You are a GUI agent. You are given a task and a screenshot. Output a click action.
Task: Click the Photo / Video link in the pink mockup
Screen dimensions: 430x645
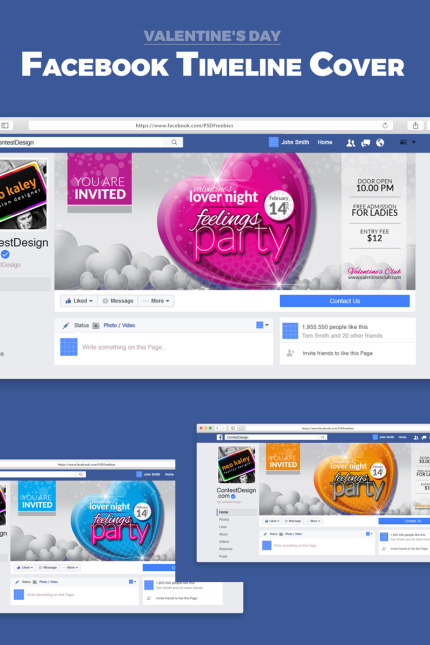tap(119, 325)
